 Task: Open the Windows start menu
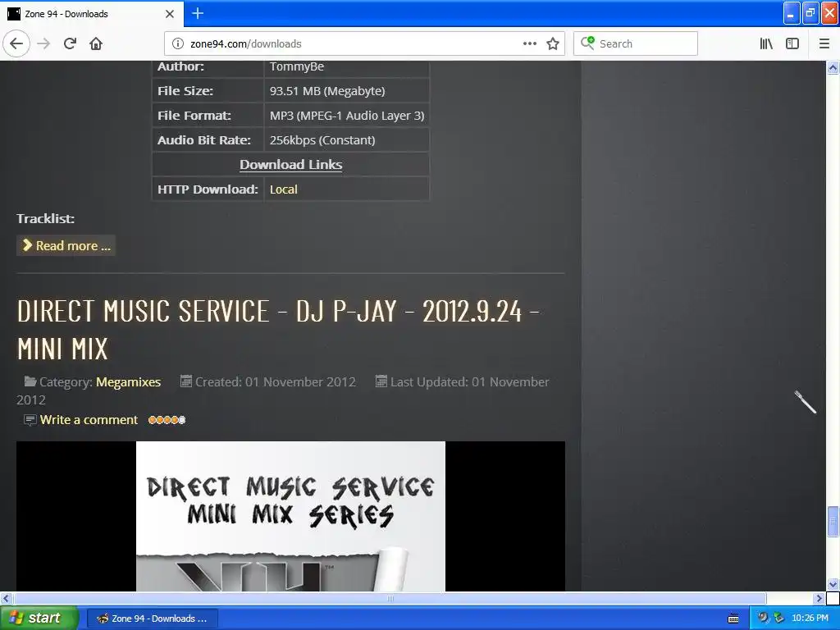coord(39,618)
